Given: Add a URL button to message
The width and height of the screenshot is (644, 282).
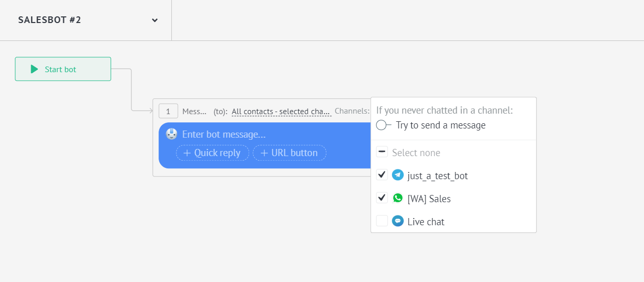Looking at the screenshot, I should pyautogui.click(x=290, y=153).
